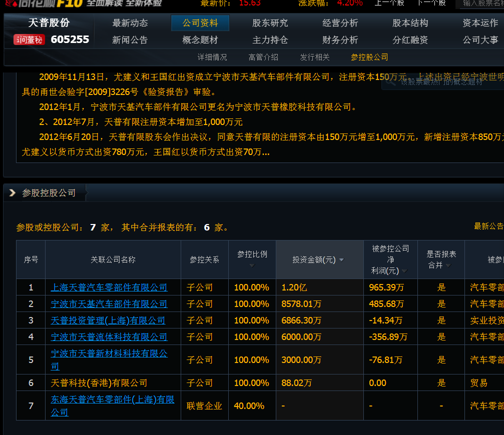Open 宁波市天普新材料科技有限公司 link
The image size is (504, 435).
click(109, 359)
